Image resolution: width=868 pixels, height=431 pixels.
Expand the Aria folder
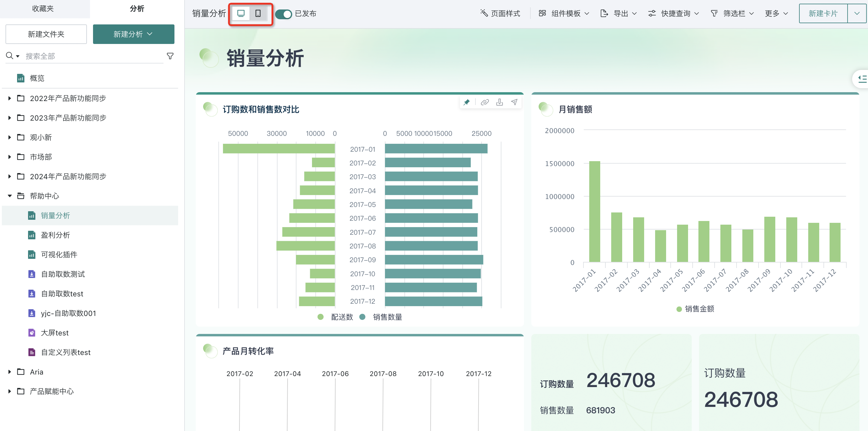pyautogui.click(x=9, y=372)
